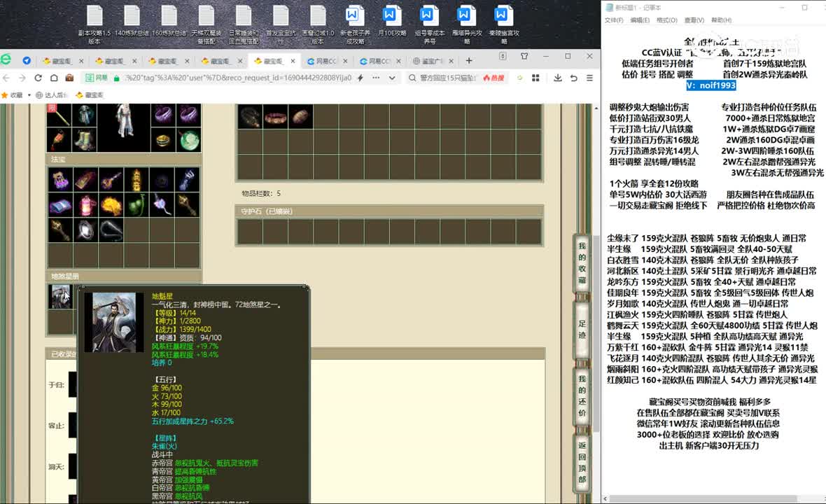Click the 朱雀(火) star formation text
826x504 pixels.
pyautogui.click(x=164, y=446)
